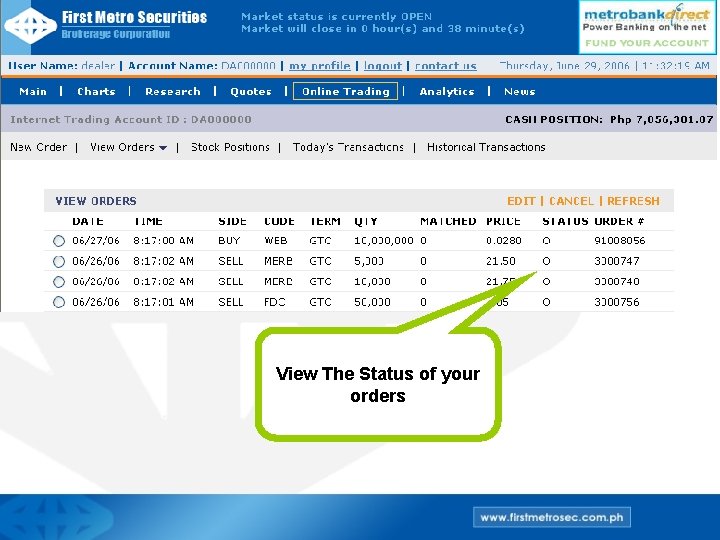The width and height of the screenshot is (720, 540).
Task: Click the 8:17:01 AM time cell
Action: click(x=163, y=302)
